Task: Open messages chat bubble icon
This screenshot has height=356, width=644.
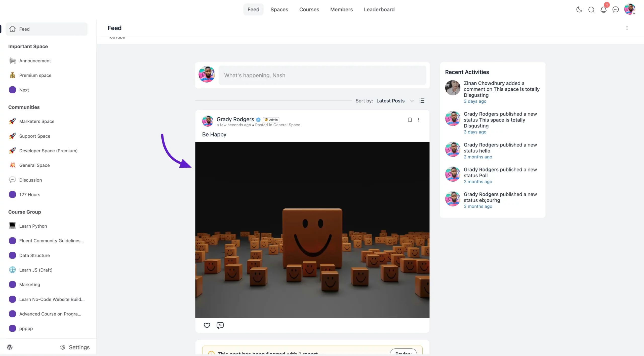Action: [615, 10]
